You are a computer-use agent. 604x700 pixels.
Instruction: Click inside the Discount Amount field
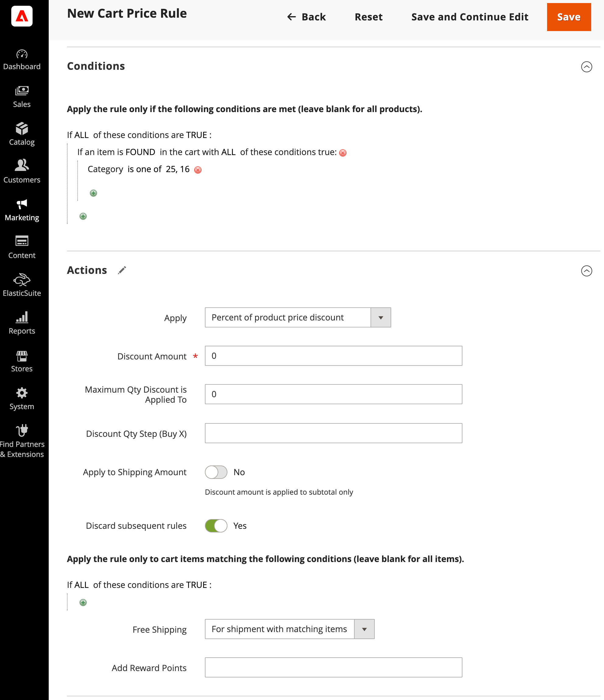(333, 356)
